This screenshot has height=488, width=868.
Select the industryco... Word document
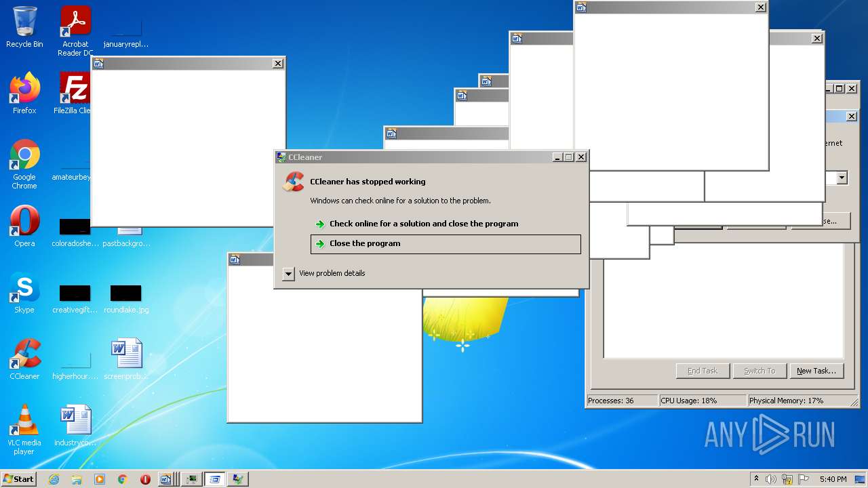pyautogui.click(x=75, y=426)
